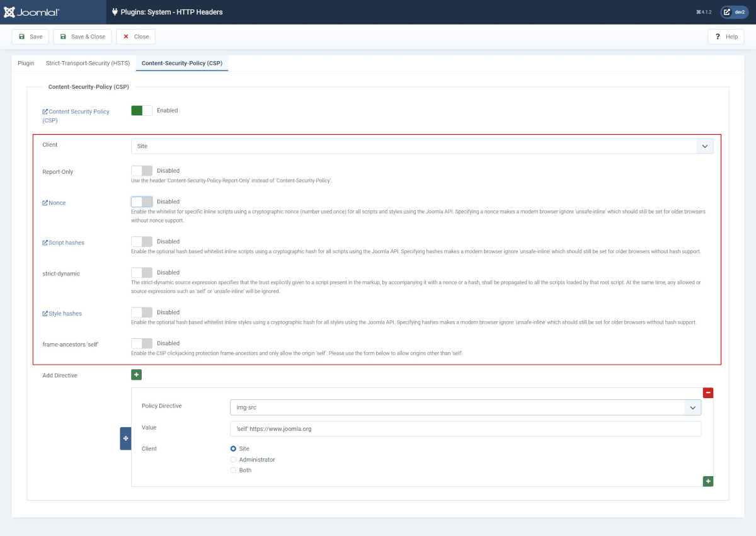The height and width of the screenshot is (536, 756).
Task: Select the Administrator client radio button
Action: click(x=233, y=459)
